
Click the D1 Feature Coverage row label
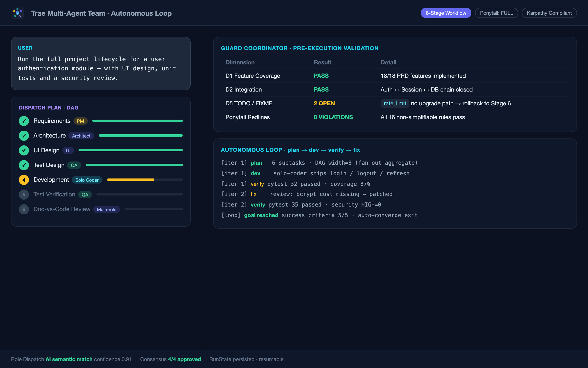(253, 76)
